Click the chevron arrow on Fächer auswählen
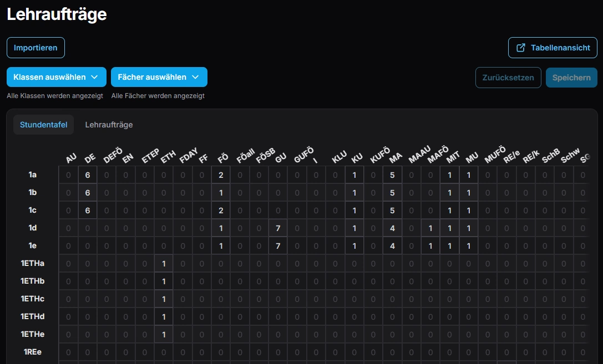This screenshot has width=603, height=364. point(195,77)
